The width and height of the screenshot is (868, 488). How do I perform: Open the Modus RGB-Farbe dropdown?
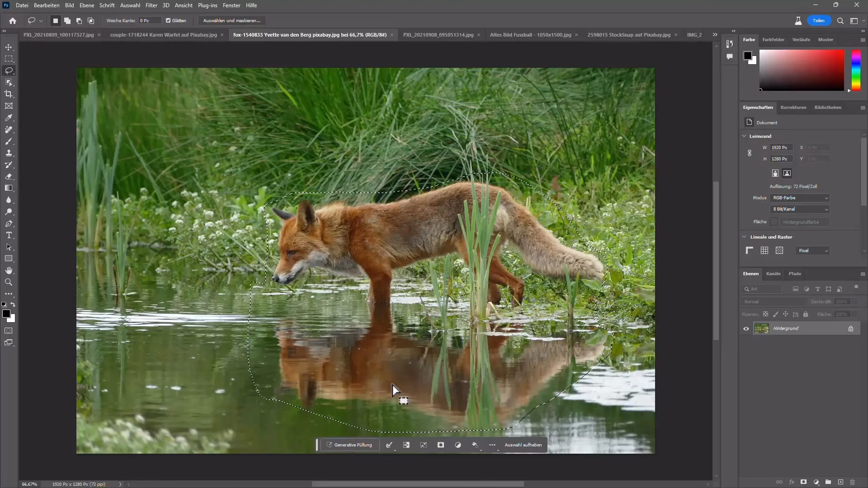coord(799,198)
